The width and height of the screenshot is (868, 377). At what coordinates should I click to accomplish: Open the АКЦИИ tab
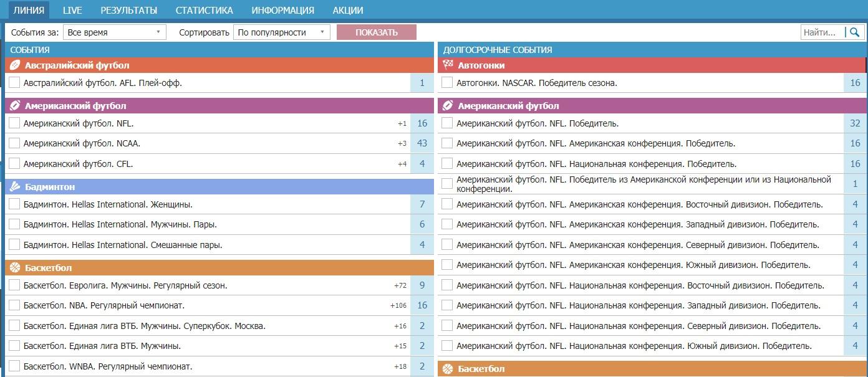coord(348,10)
